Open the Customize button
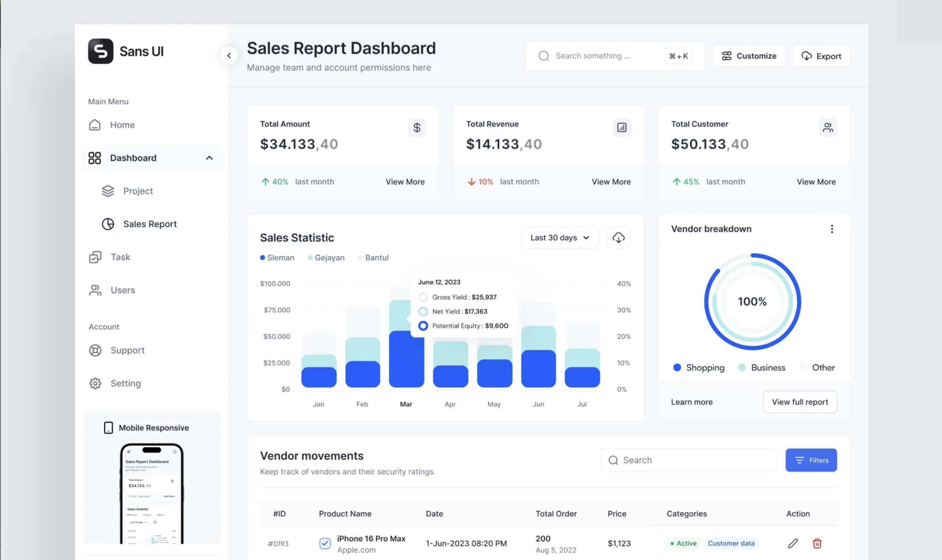This screenshot has width=942, height=560. 749,56
